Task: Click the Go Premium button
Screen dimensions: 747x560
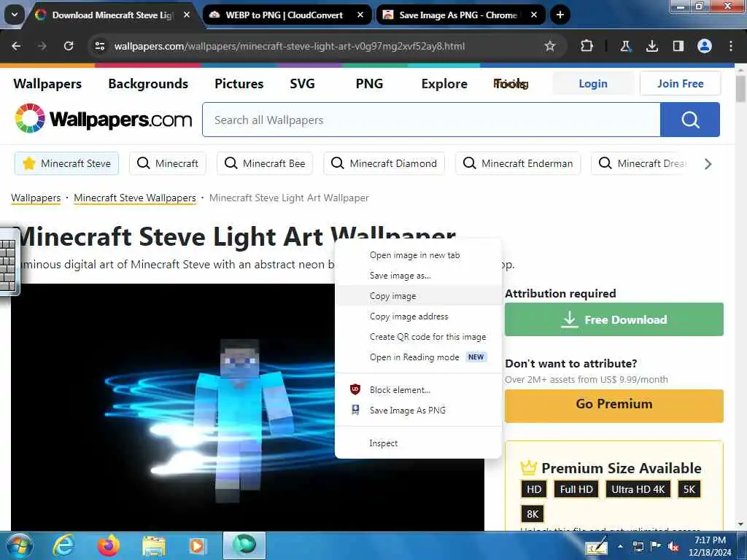Action: coord(614,405)
